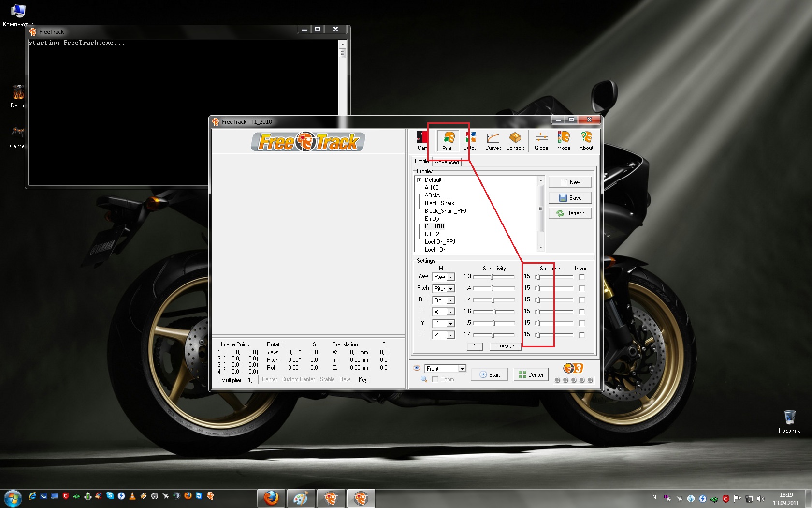
Task: Toggle Invert checkbox for Roll row
Action: [581, 300]
